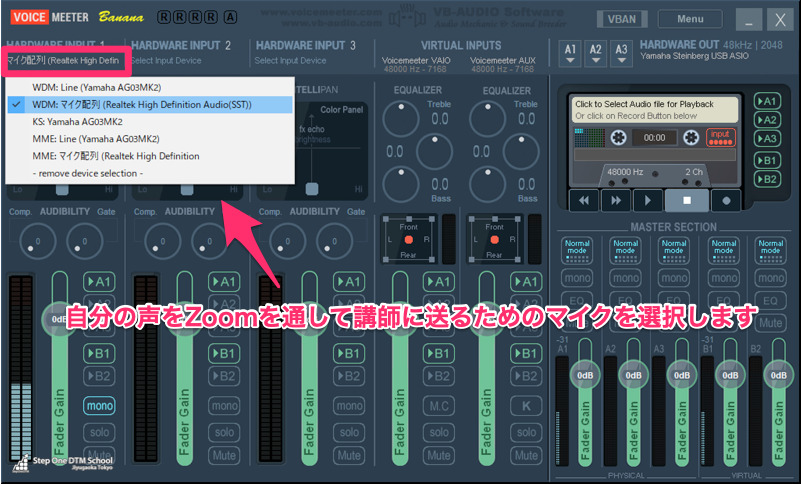Click Voicemeeter AUX bass equalizer knob
This screenshot has width=801, height=484.
488,184
